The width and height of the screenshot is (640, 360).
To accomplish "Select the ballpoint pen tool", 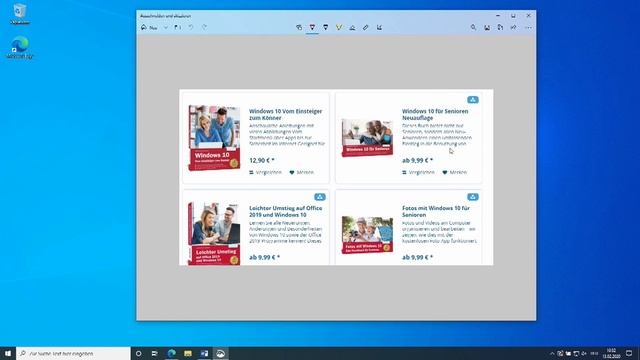I will (312, 27).
